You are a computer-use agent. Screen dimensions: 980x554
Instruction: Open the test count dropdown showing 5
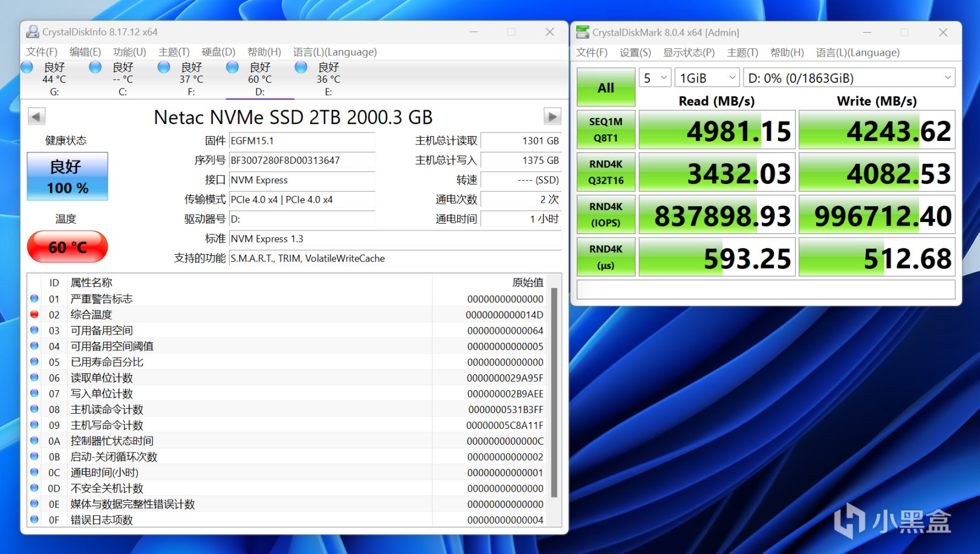pyautogui.click(x=655, y=78)
